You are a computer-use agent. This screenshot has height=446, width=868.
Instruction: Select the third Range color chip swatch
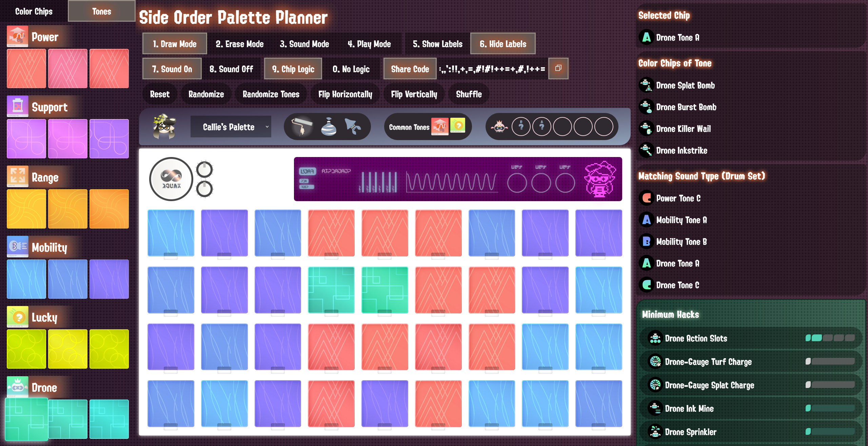point(109,209)
